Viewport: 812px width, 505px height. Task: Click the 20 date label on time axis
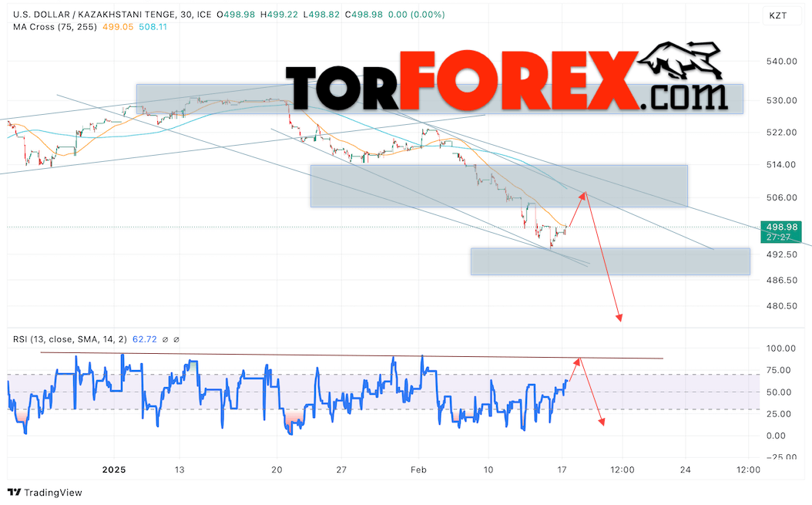coord(277,470)
